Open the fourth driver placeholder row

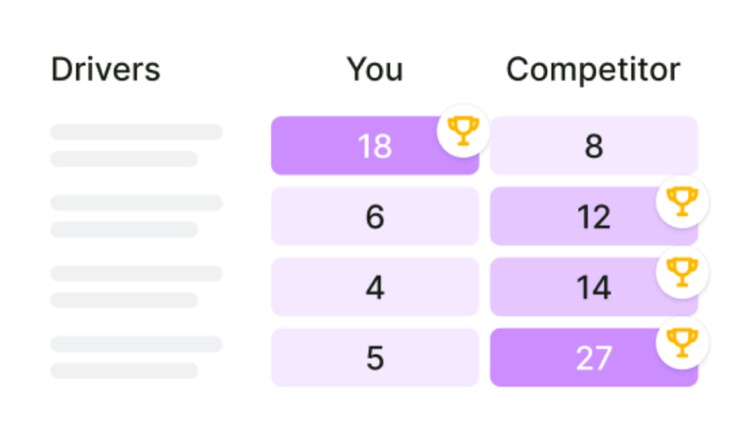coord(136,358)
